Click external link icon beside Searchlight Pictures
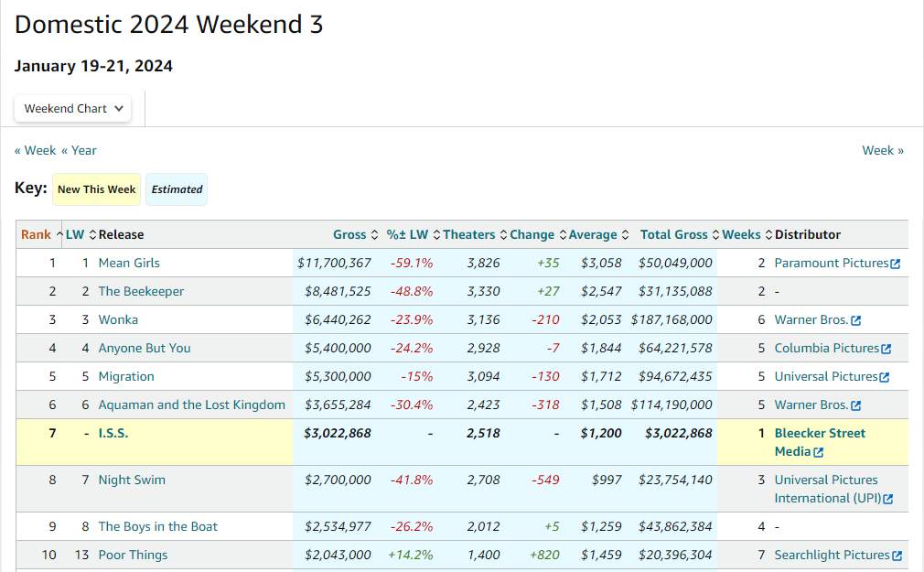This screenshot has height=572, width=924. [x=897, y=556]
